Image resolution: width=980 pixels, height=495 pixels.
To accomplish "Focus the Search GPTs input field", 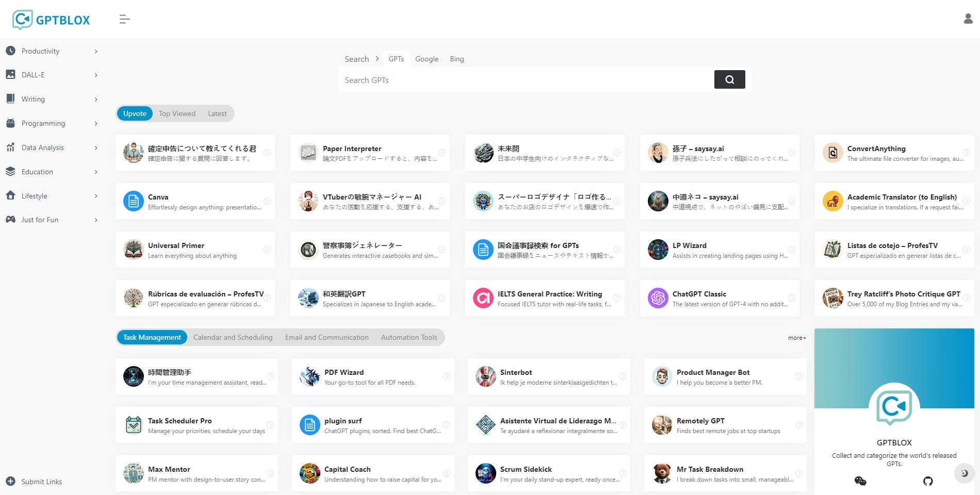I will coord(526,80).
